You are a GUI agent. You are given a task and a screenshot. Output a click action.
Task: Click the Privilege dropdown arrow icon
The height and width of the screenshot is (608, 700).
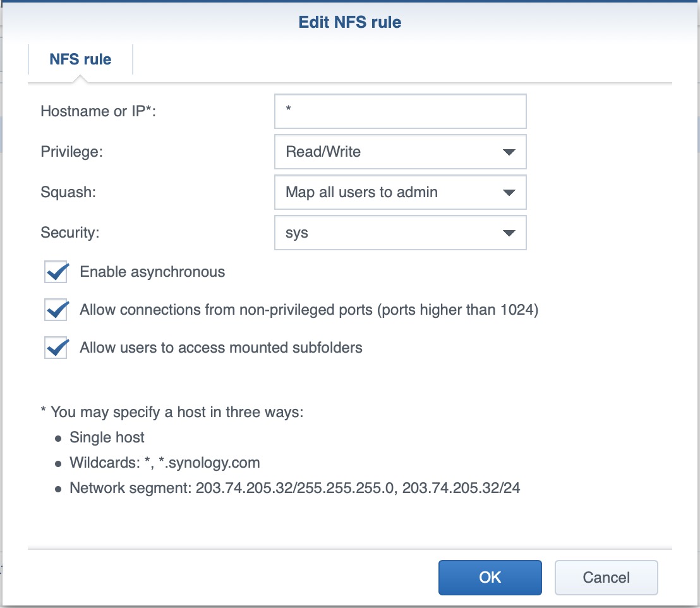509,152
